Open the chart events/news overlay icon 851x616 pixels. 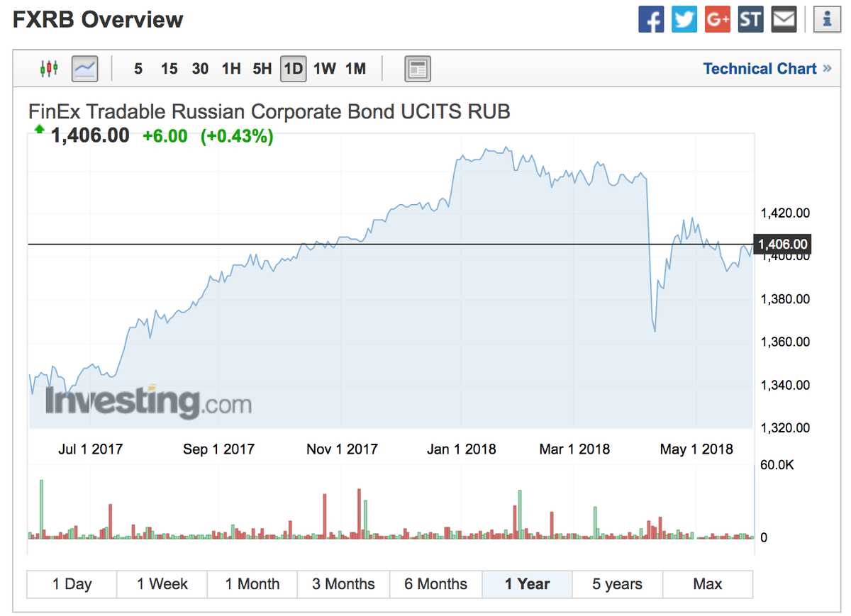(417, 68)
